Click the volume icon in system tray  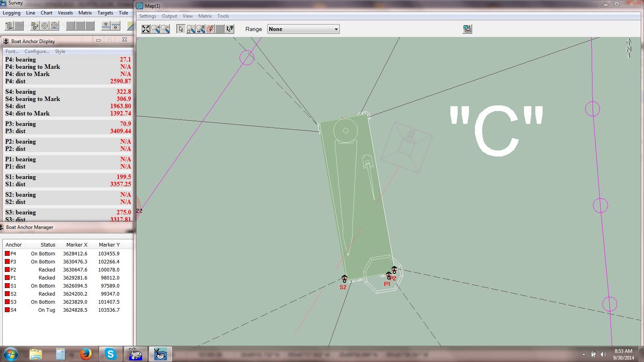click(603, 354)
